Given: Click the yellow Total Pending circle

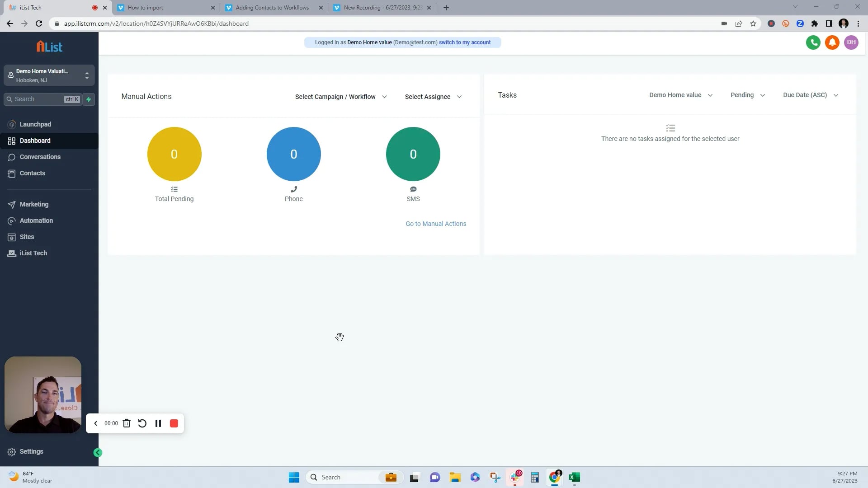Looking at the screenshot, I should click(174, 154).
